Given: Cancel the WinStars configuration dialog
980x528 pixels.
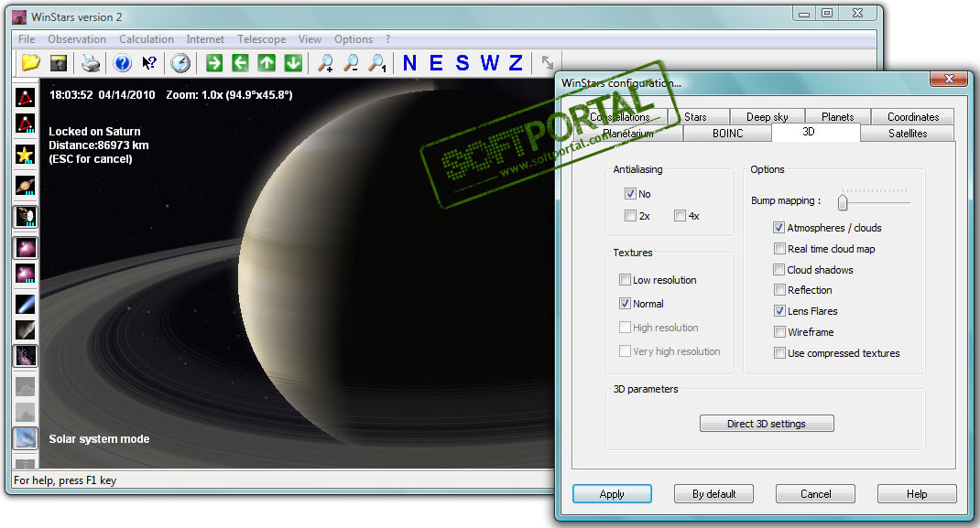Looking at the screenshot, I should click(816, 493).
